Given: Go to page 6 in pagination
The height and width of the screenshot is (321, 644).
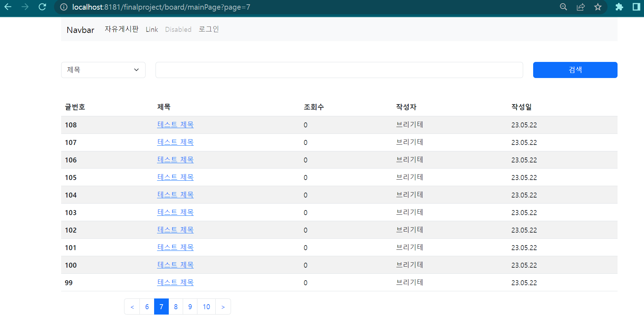Looking at the screenshot, I should click(x=147, y=307).
